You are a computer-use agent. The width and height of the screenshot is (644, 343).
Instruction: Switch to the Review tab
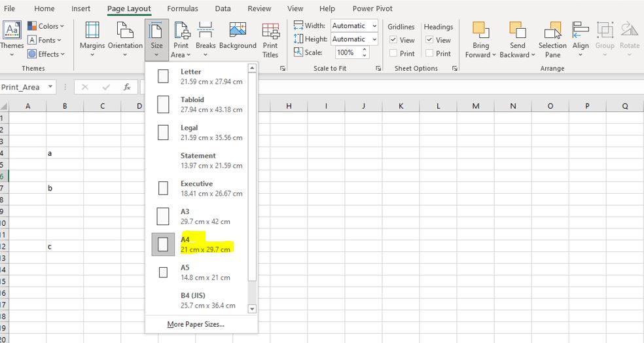[259, 9]
